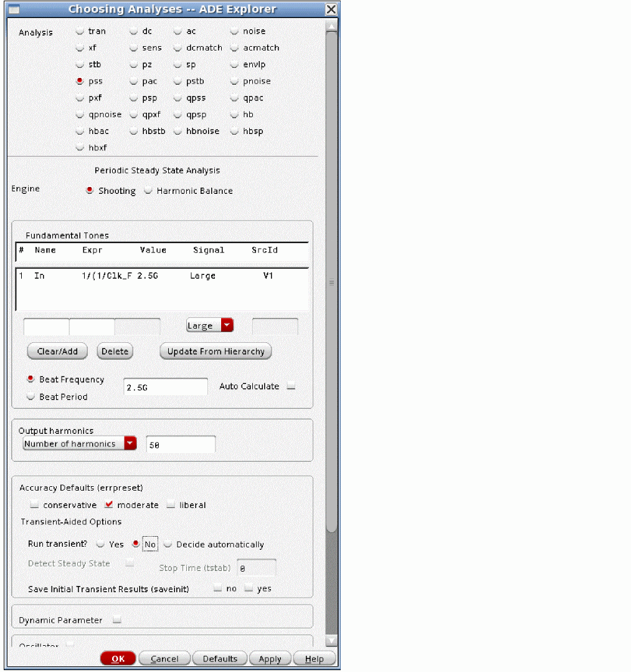Choose the xf analysis radio button
The width and height of the screenshot is (631, 672).
(x=80, y=47)
